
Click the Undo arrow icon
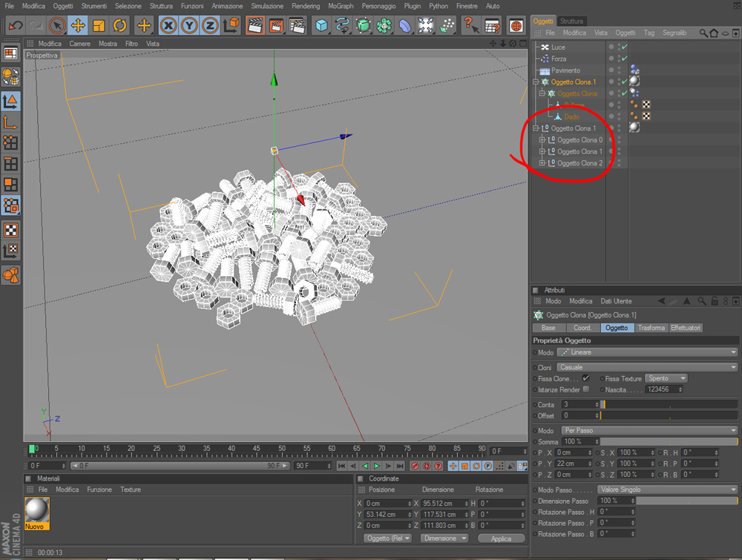tap(16, 25)
